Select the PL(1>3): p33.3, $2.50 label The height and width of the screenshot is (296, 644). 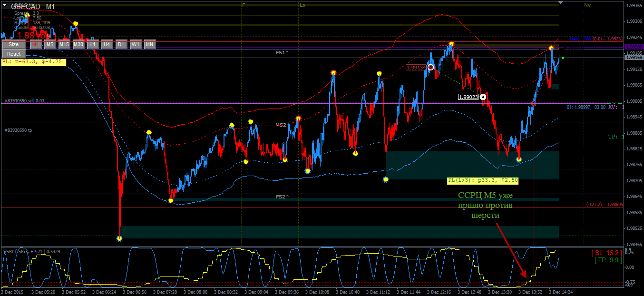(x=482, y=180)
